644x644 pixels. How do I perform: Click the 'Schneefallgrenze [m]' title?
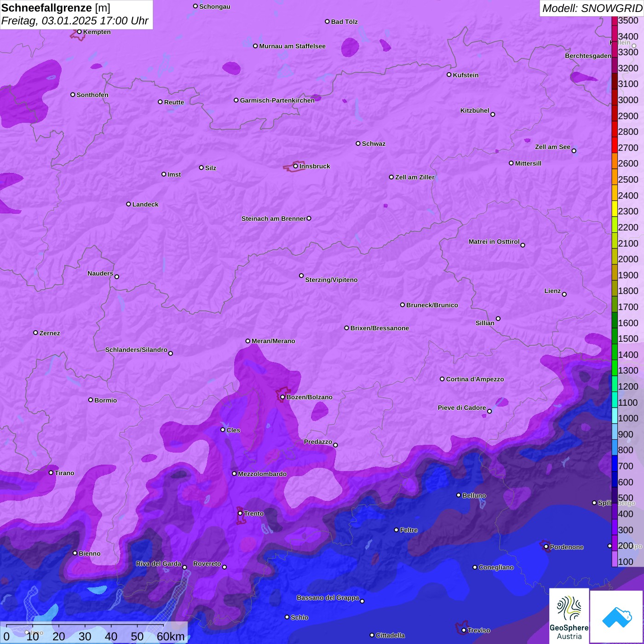click(56, 8)
